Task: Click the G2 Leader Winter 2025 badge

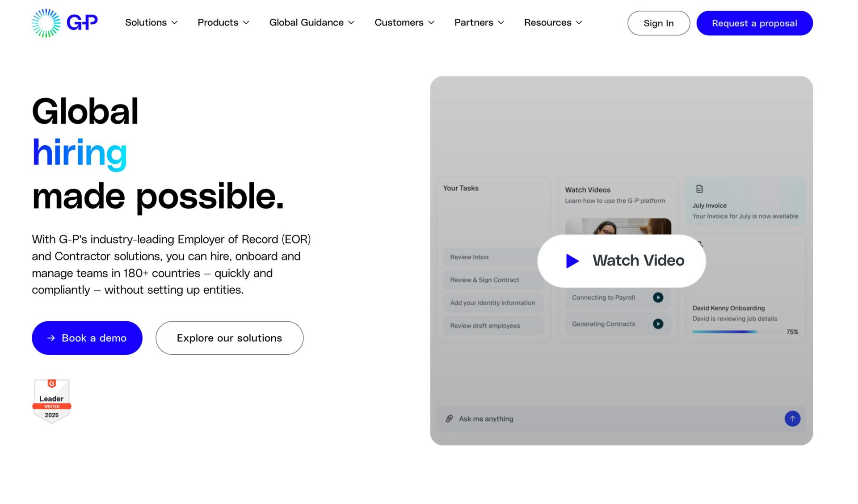Action: point(52,401)
